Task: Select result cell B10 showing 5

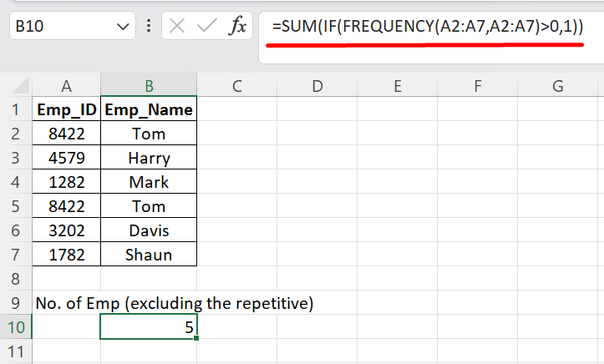Action: point(149,327)
